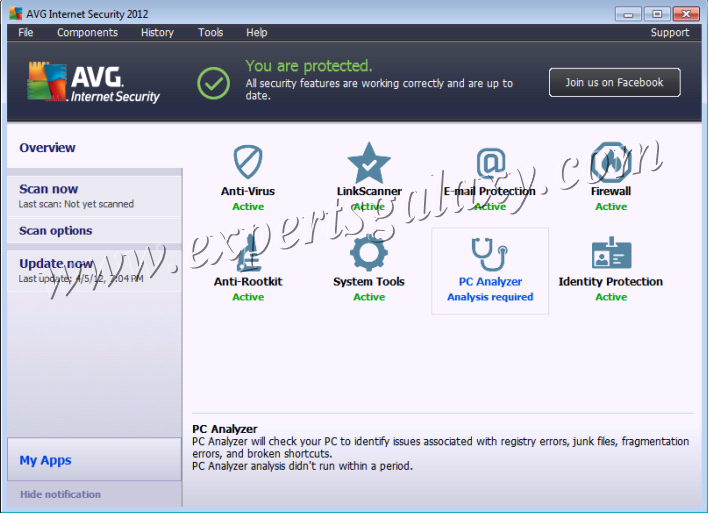Image resolution: width=708 pixels, height=513 pixels.
Task: Click Active status under Firewall
Action: pos(611,206)
